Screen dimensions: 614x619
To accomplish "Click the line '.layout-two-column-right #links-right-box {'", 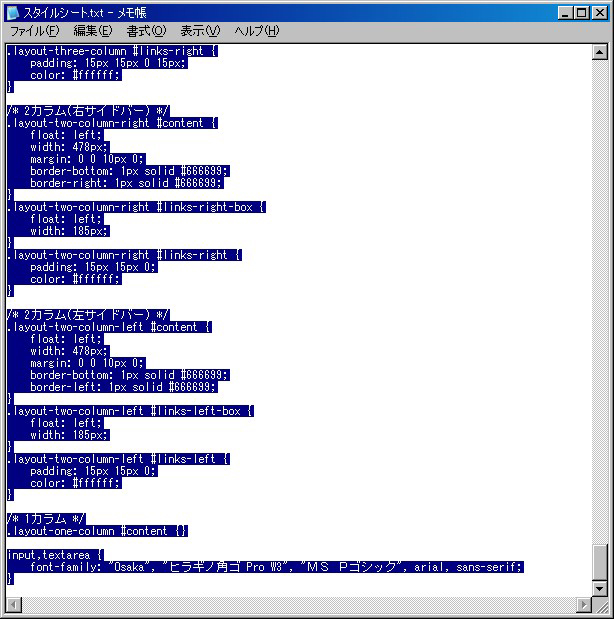I will (136, 207).
